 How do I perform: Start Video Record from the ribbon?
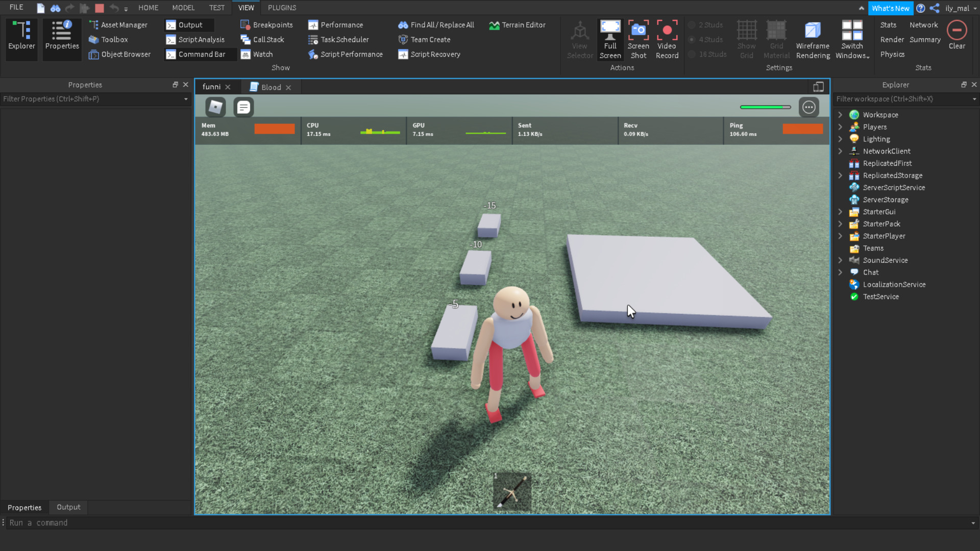point(667,31)
